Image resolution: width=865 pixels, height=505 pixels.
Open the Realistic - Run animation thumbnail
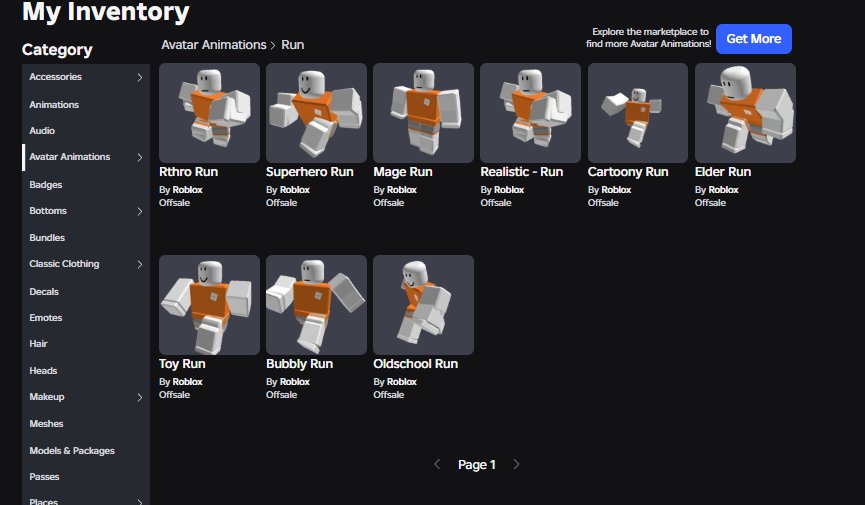[x=530, y=113]
